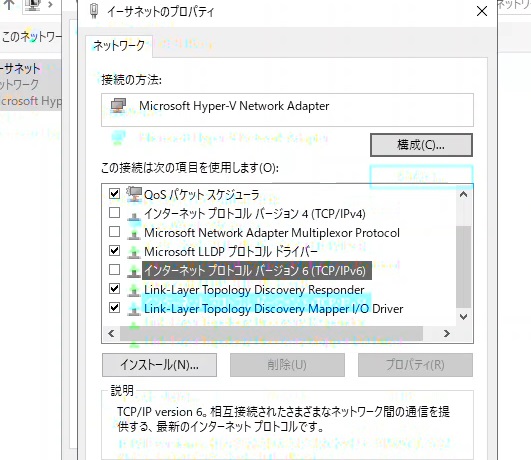Screen dimensions: 531x460
Task: Open プロパティ(R) button
Action: click(x=415, y=365)
